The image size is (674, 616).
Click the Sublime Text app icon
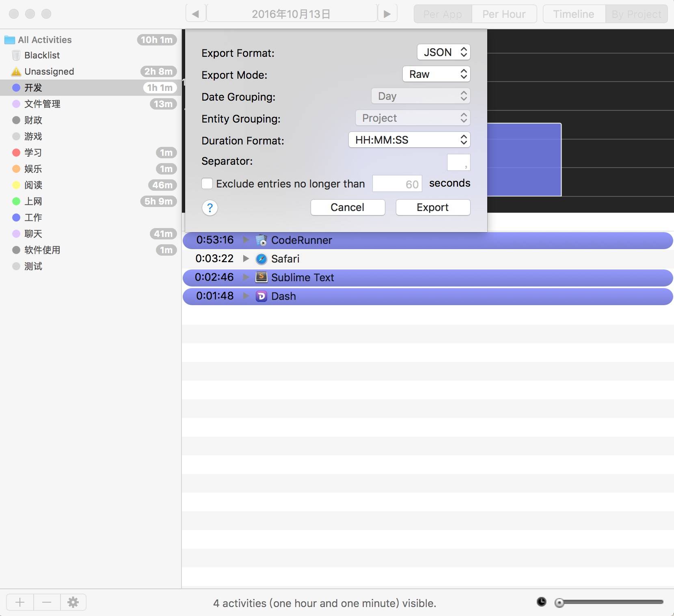point(261,278)
